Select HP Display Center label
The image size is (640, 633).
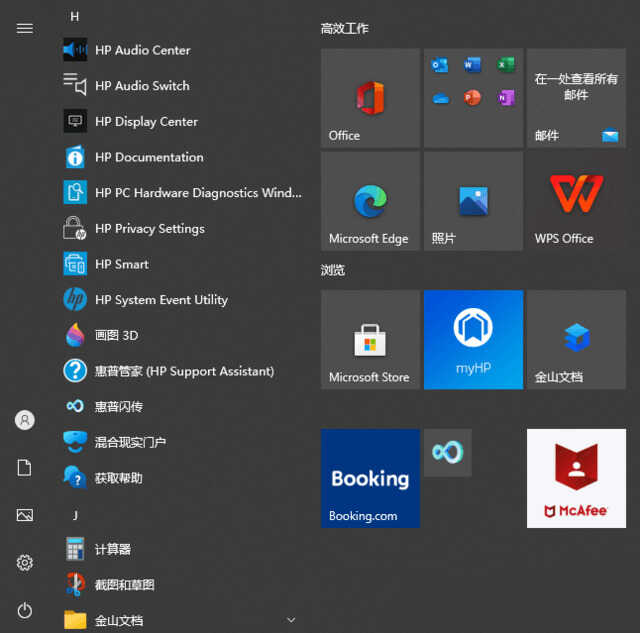coord(147,122)
